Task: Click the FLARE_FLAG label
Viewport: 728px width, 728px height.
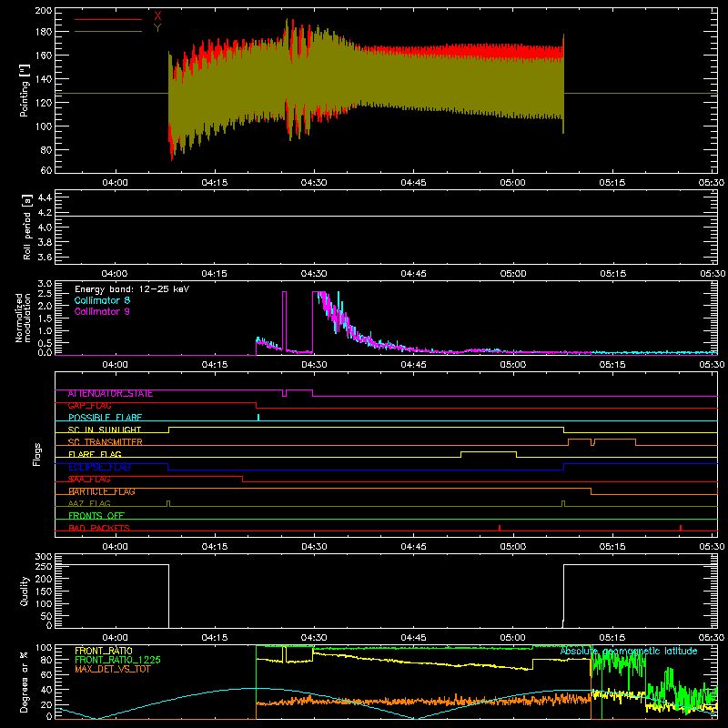Action: [95, 454]
